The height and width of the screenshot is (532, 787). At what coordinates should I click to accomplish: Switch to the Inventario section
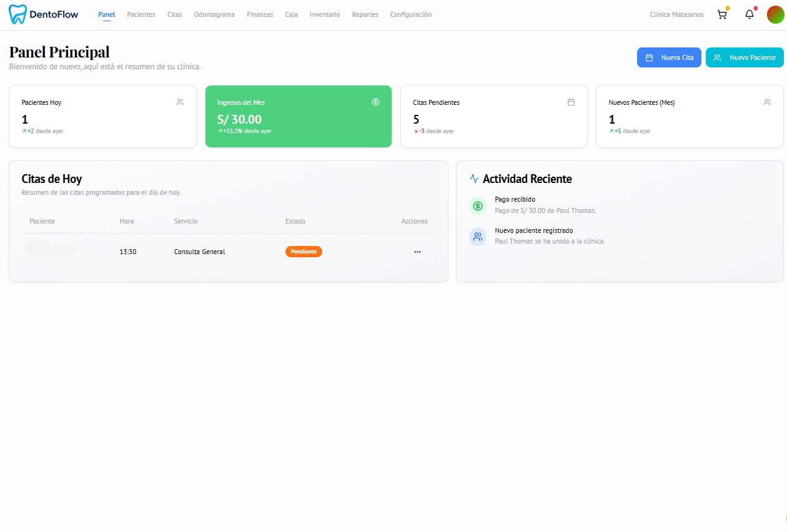(x=325, y=14)
